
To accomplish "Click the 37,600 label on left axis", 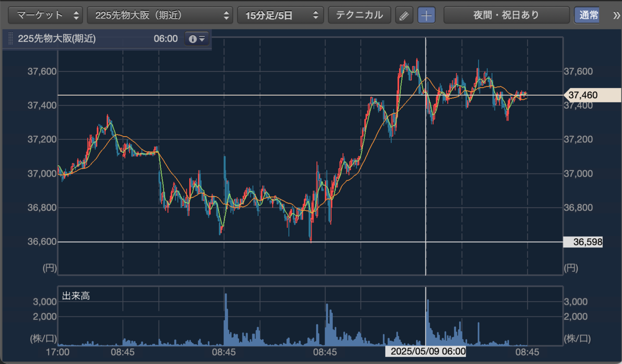I will [x=41, y=71].
